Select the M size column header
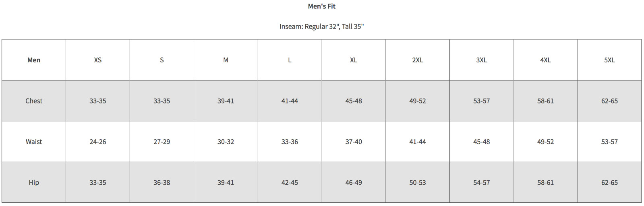Screen dimensions: 644x206 tap(226, 60)
